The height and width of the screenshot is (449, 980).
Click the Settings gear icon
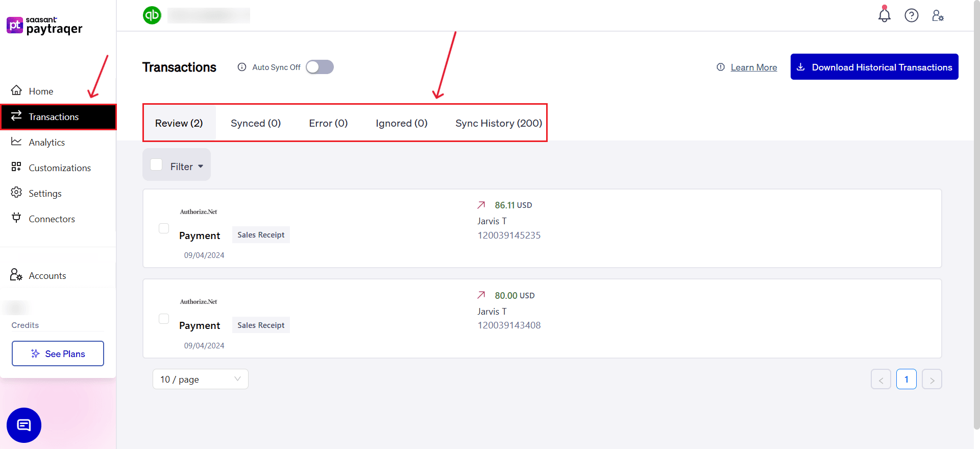[x=16, y=192]
